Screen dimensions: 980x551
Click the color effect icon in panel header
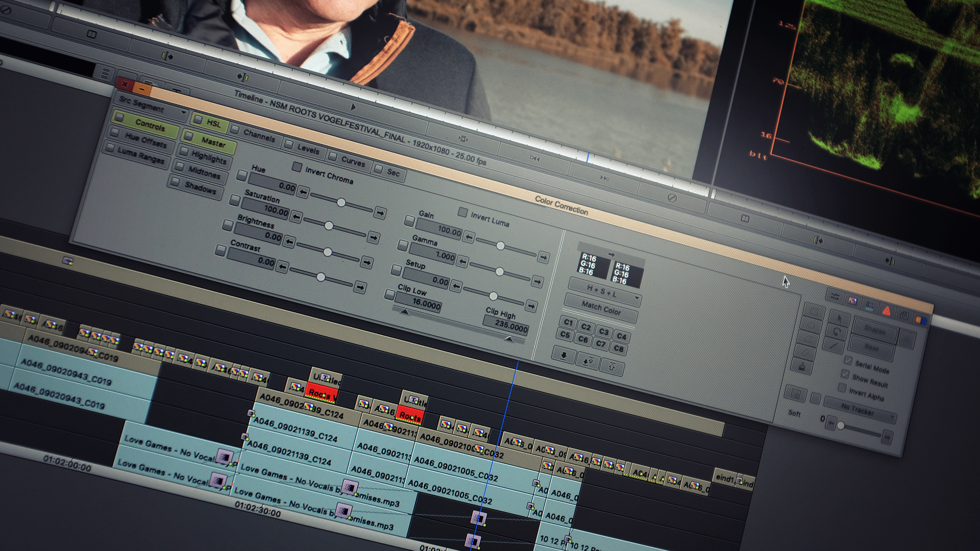click(852, 301)
